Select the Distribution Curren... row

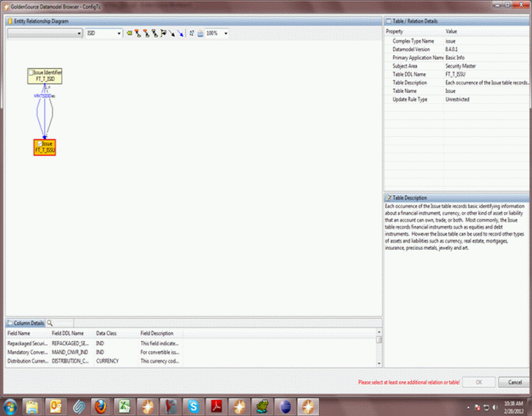pos(94,361)
